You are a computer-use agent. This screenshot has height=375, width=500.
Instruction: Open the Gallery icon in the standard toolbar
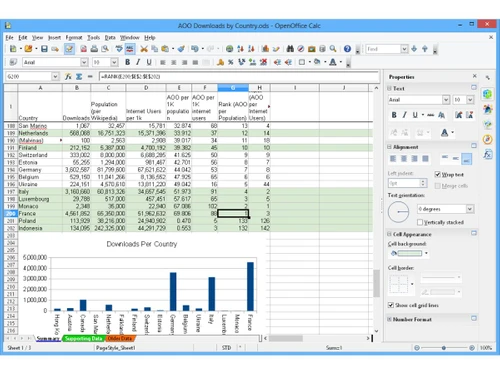coord(312,49)
